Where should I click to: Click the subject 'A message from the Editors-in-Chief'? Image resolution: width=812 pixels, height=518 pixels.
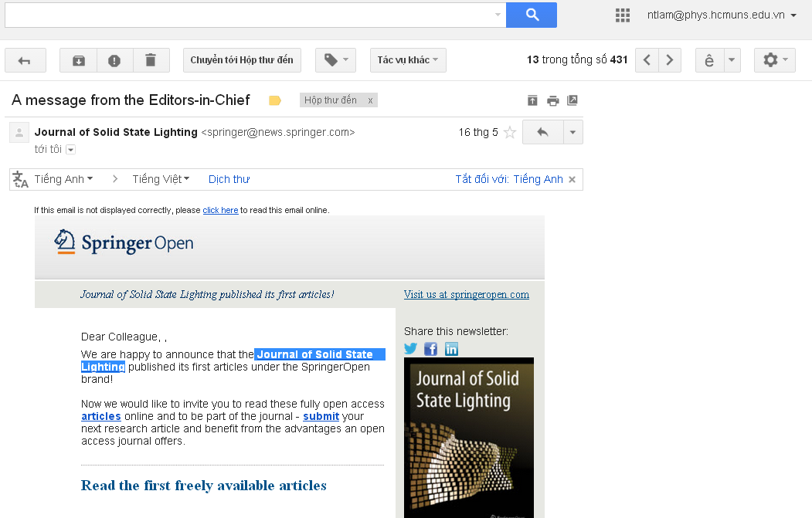[131, 100]
